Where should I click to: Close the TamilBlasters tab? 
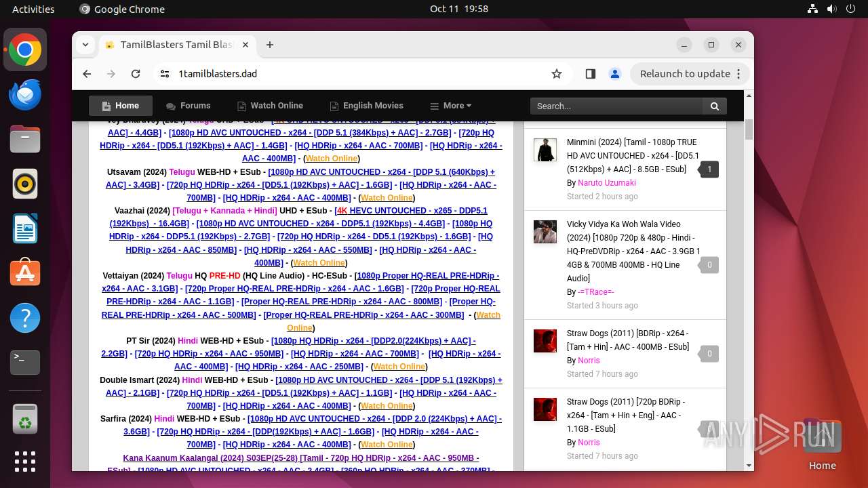(245, 45)
